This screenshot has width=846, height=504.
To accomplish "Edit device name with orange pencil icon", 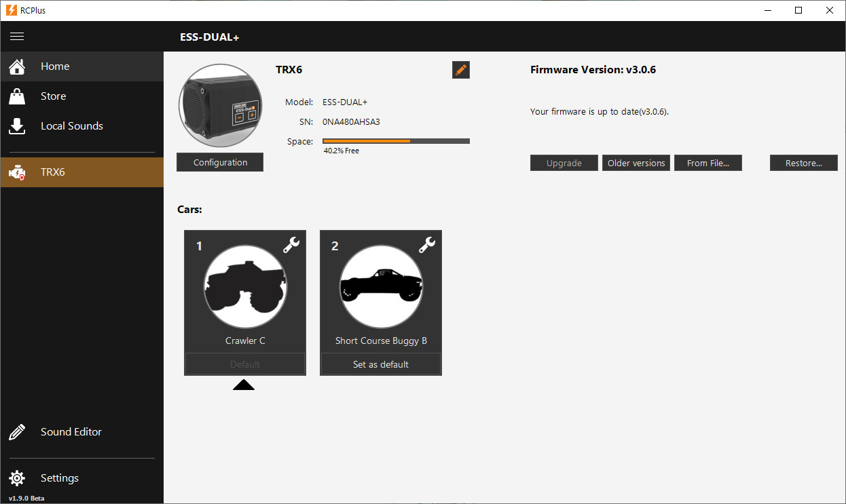I will [x=461, y=70].
